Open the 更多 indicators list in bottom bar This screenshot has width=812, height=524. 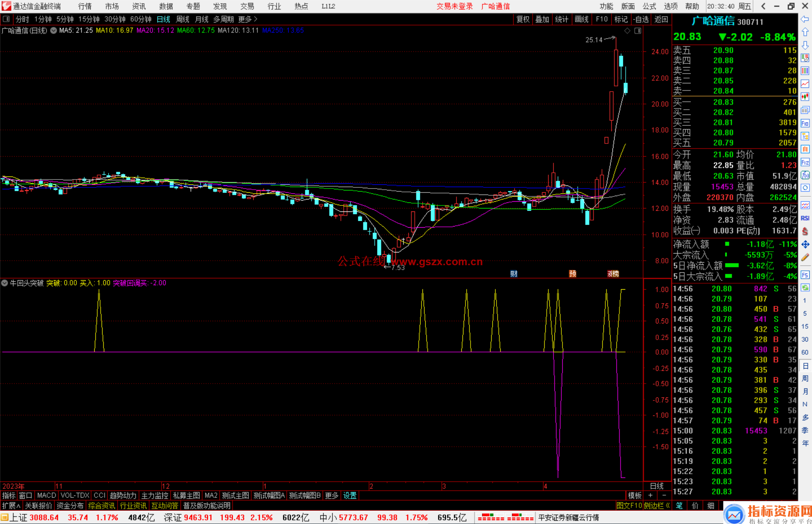point(332,495)
